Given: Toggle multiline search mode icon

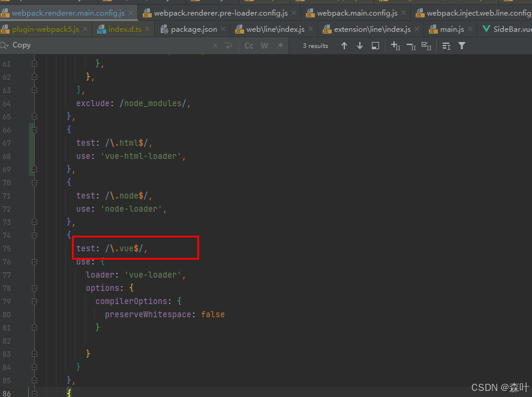Looking at the screenshot, I should pyautogui.click(x=444, y=46).
